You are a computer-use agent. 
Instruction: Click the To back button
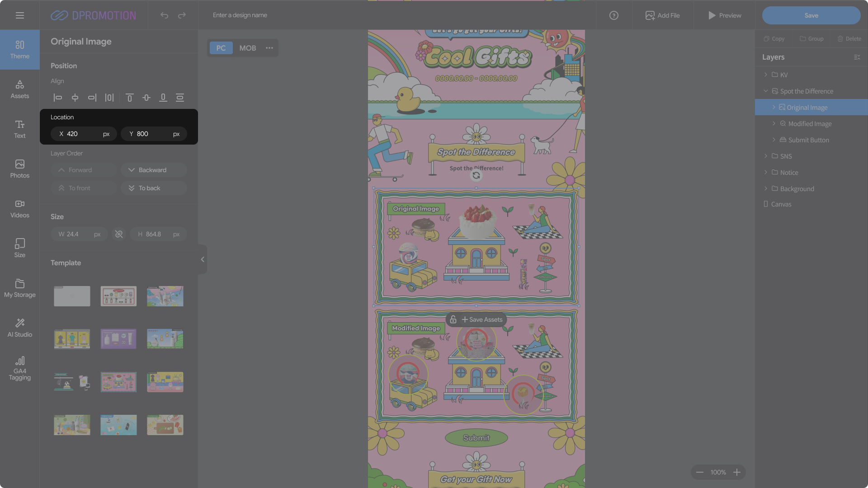(154, 188)
